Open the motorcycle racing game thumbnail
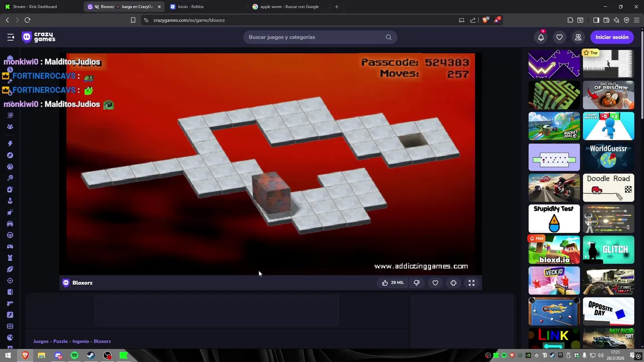The image size is (644, 362). pos(554,188)
